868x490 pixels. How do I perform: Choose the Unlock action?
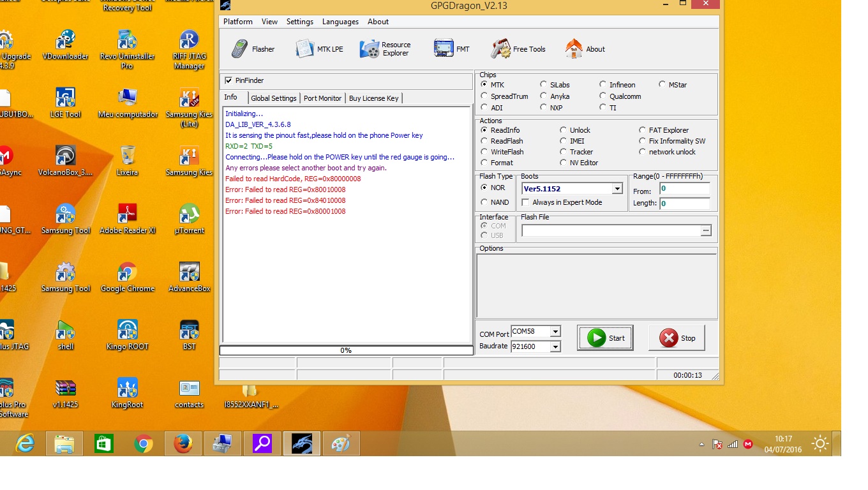(x=564, y=130)
